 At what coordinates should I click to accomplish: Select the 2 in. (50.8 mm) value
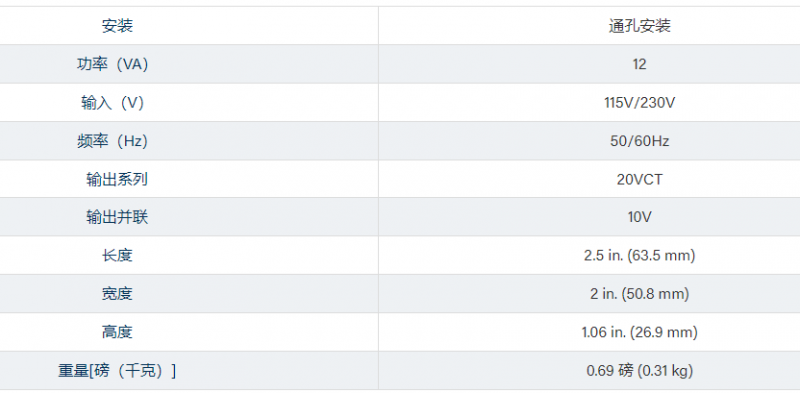pyautogui.click(x=640, y=294)
